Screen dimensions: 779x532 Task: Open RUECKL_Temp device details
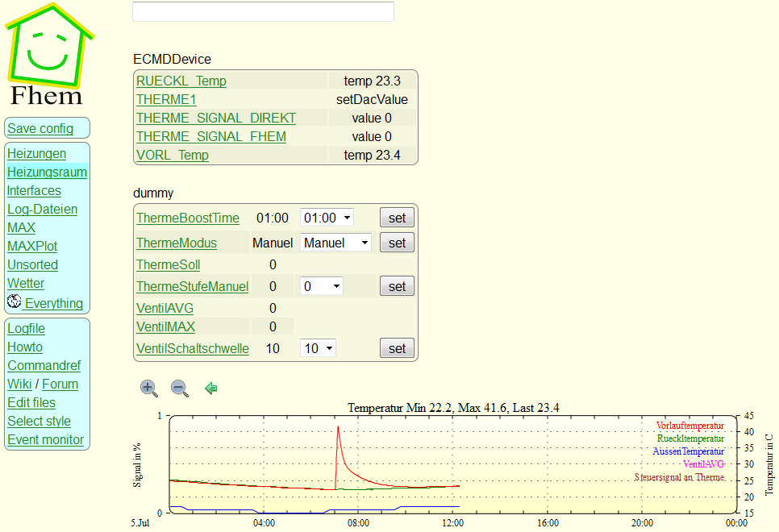tap(181, 81)
